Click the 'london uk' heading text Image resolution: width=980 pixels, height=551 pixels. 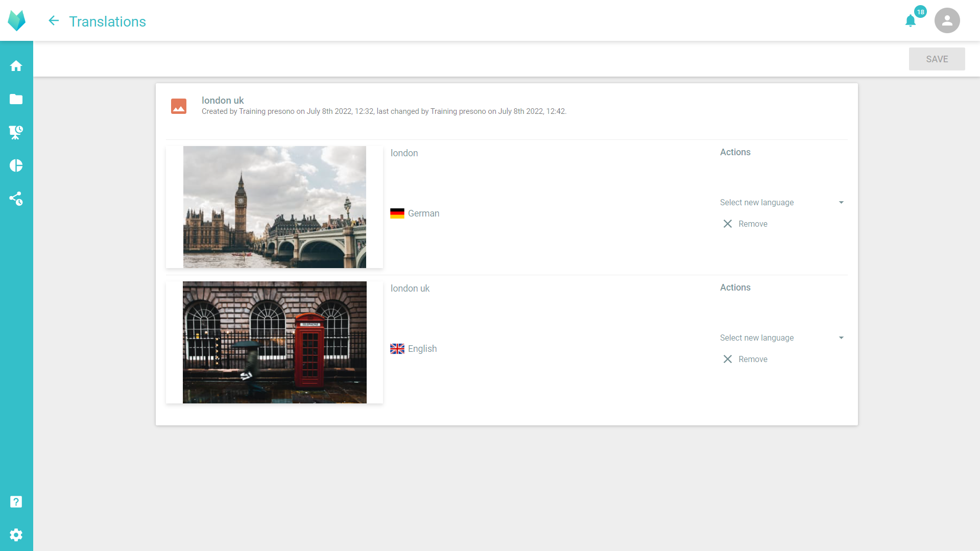coord(223,101)
